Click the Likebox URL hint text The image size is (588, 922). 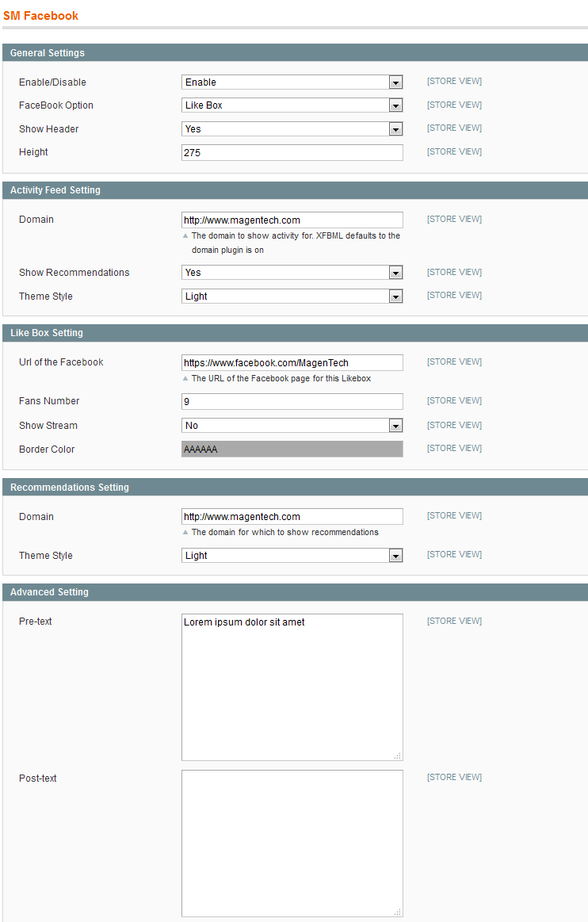click(x=281, y=378)
